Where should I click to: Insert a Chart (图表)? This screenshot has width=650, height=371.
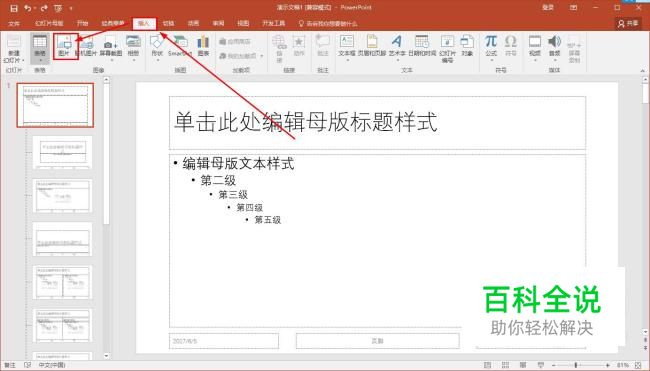[203, 46]
